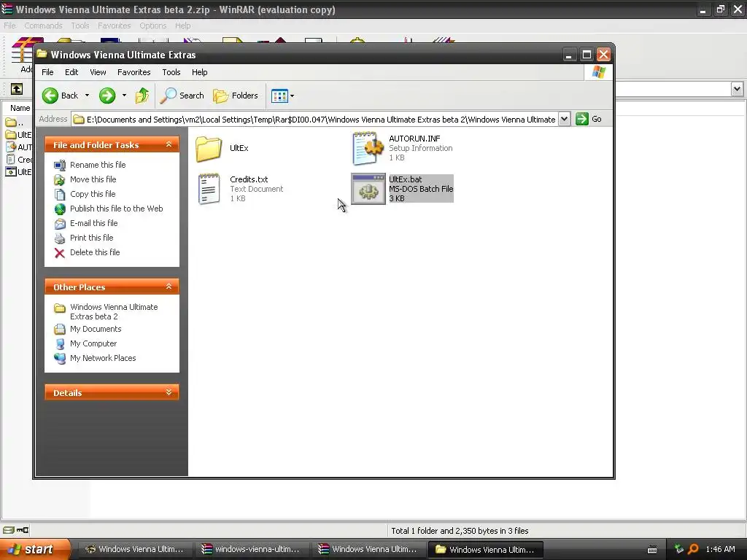Click the first Windows Vienna taskbar button
This screenshot has height=560, width=747.
(135, 549)
